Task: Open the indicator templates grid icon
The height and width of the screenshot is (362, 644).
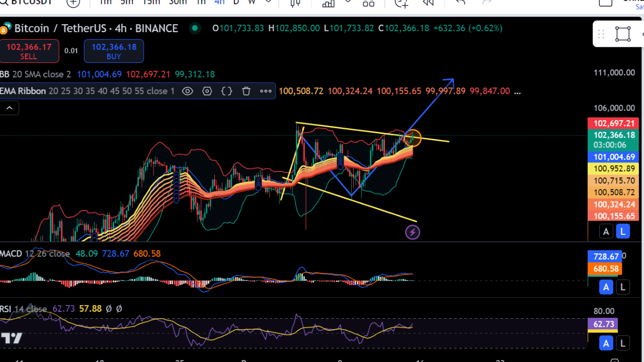Action: (369, 3)
